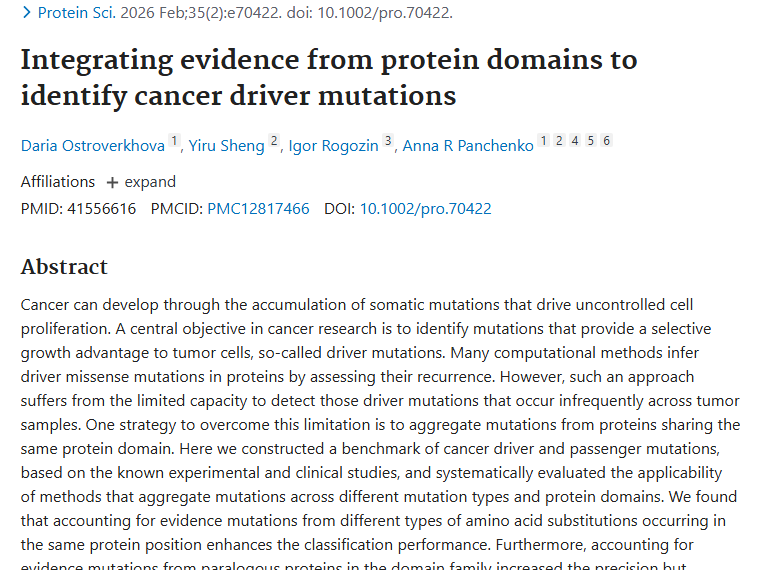Click affiliation superscript 2 beside Yiru Sheng
This screenshot has height=570, width=760.
click(x=273, y=141)
